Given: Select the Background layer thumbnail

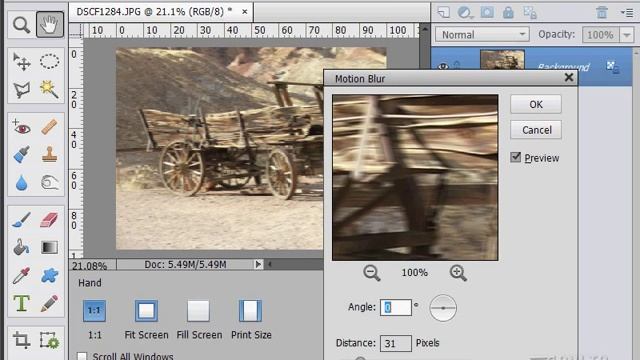Looking at the screenshot, I should point(502,60).
